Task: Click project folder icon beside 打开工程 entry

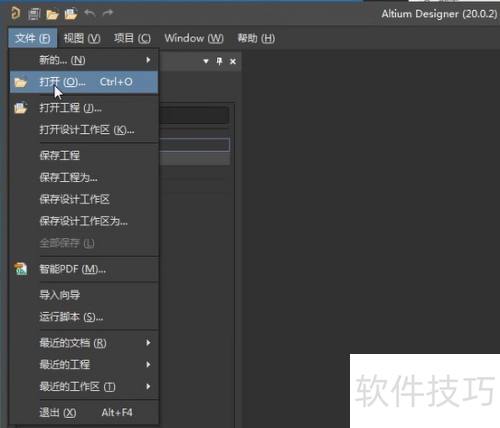Action: point(21,108)
